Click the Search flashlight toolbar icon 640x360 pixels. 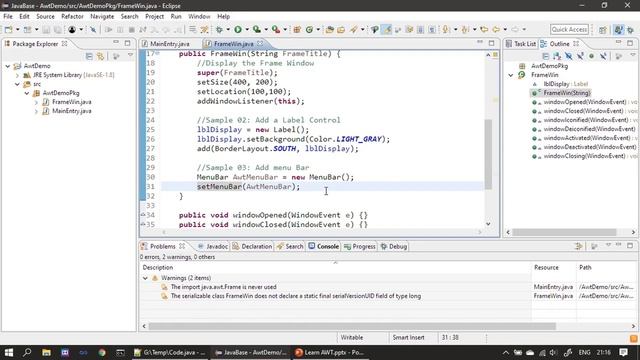pyautogui.click(x=353, y=29)
